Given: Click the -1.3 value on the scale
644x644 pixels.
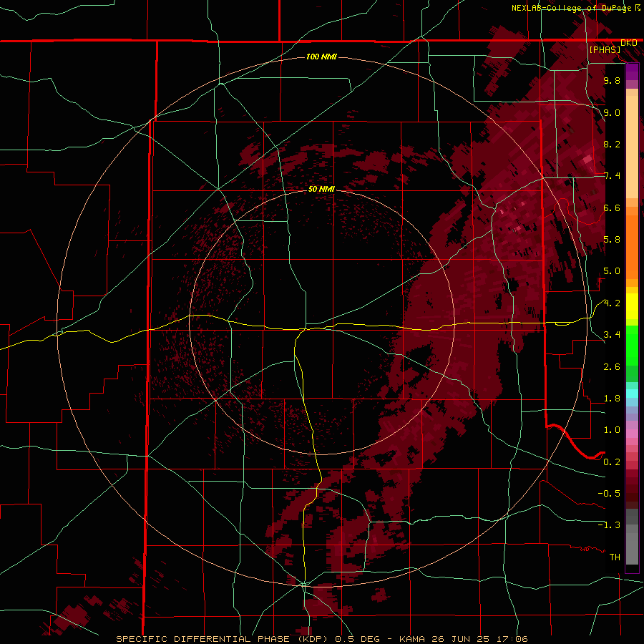Looking at the screenshot, I should click(609, 525).
